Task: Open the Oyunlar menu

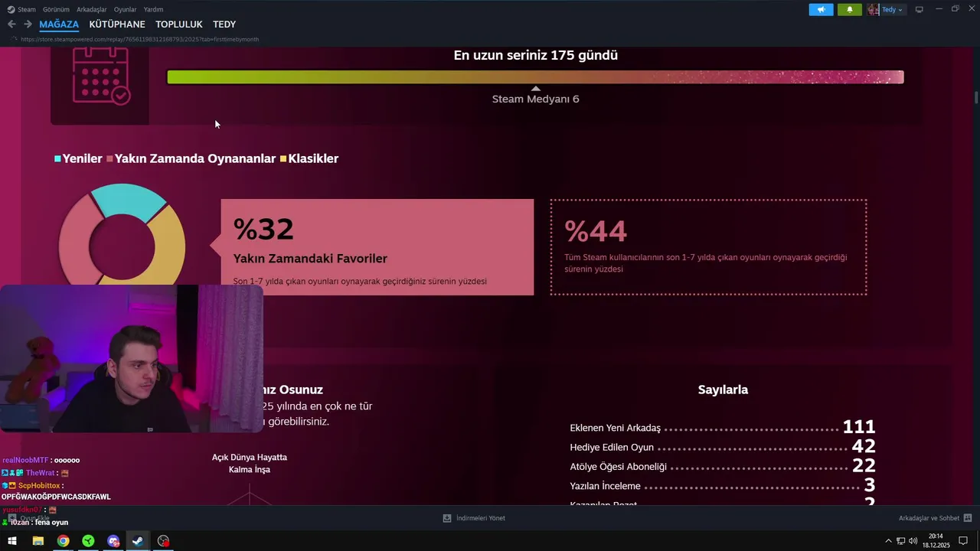Action: click(125, 9)
